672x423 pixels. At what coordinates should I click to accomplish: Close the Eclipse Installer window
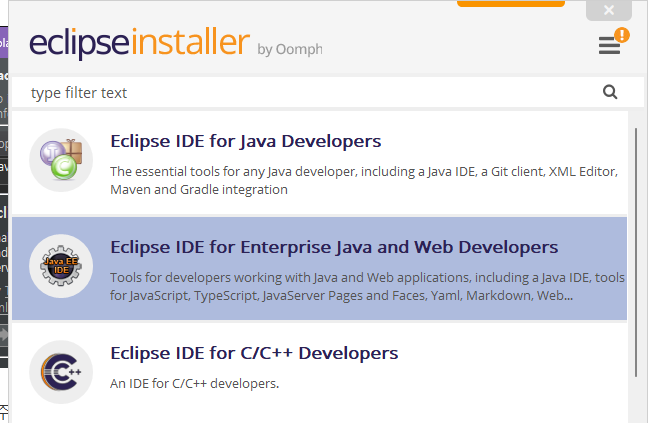[x=609, y=10]
